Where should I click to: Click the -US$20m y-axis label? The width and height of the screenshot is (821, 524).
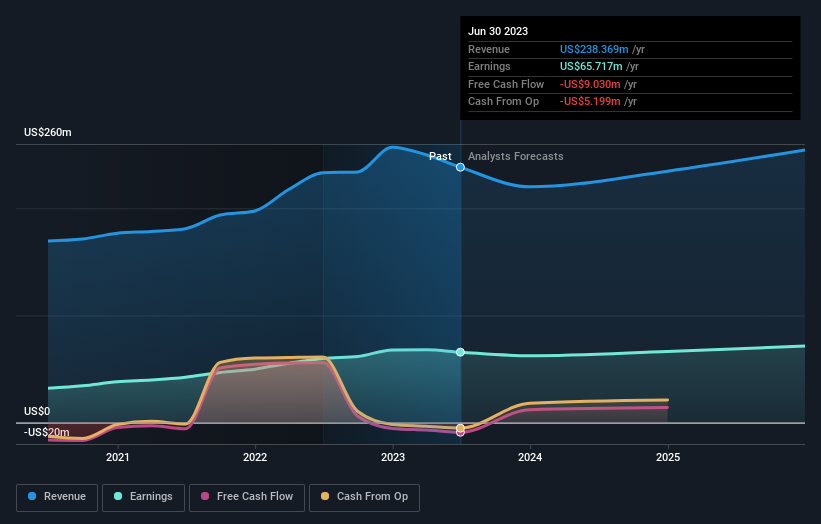[47, 432]
